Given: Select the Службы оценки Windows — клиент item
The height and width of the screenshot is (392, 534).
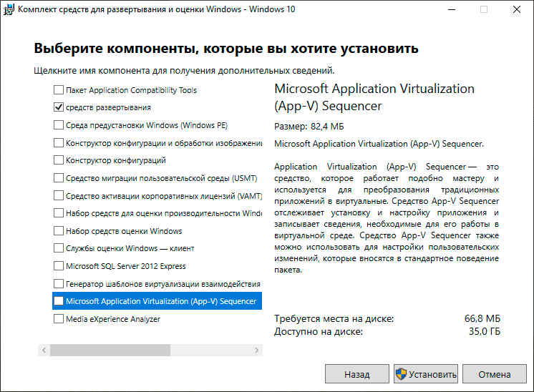Looking at the screenshot, I should tap(130, 249).
